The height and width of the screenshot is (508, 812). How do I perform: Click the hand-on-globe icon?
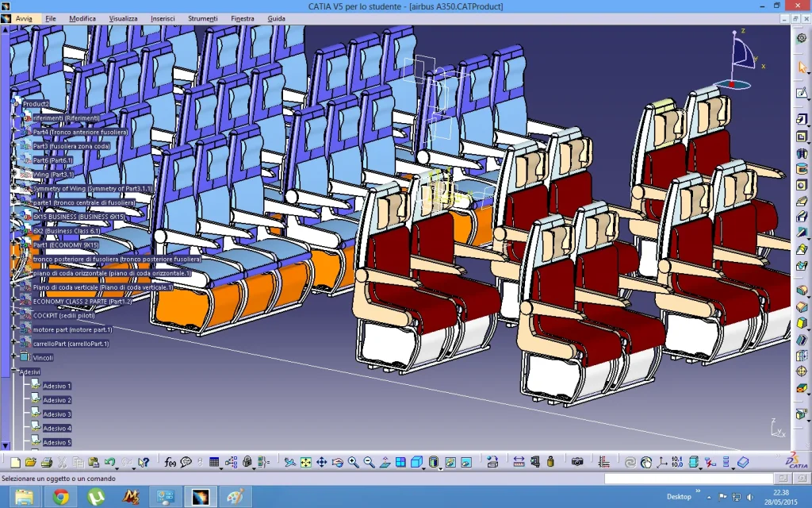[646, 463]
